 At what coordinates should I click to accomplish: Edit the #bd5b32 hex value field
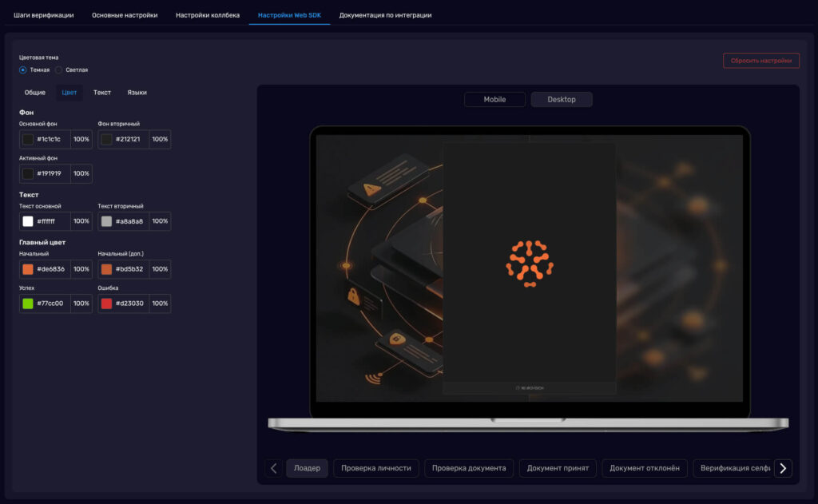tap(131, 269)
